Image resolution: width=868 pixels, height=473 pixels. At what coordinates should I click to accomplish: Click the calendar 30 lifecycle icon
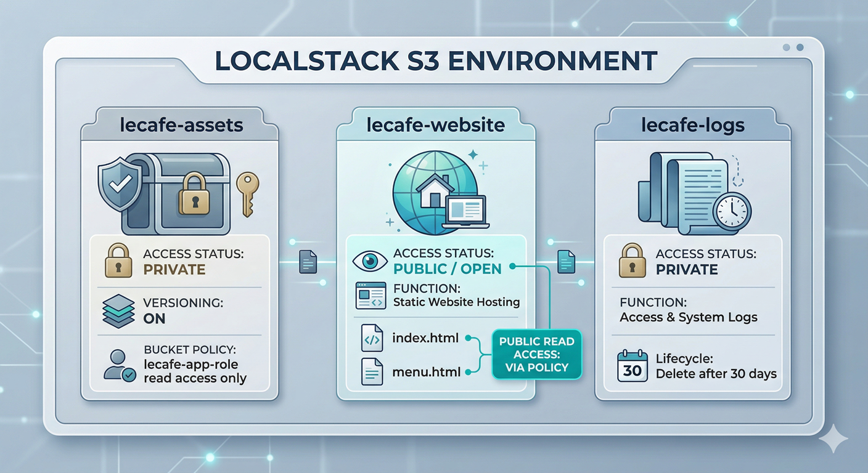click(x=633, y=366)
